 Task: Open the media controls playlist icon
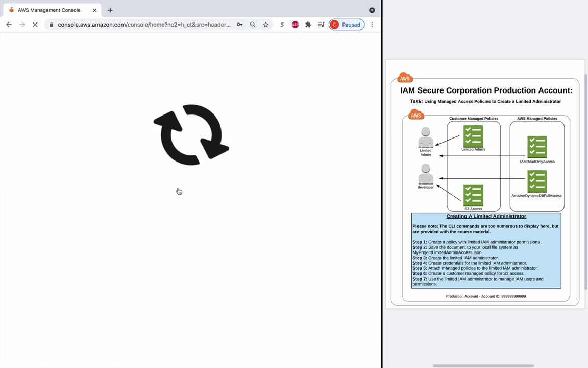tap(321, 25)
